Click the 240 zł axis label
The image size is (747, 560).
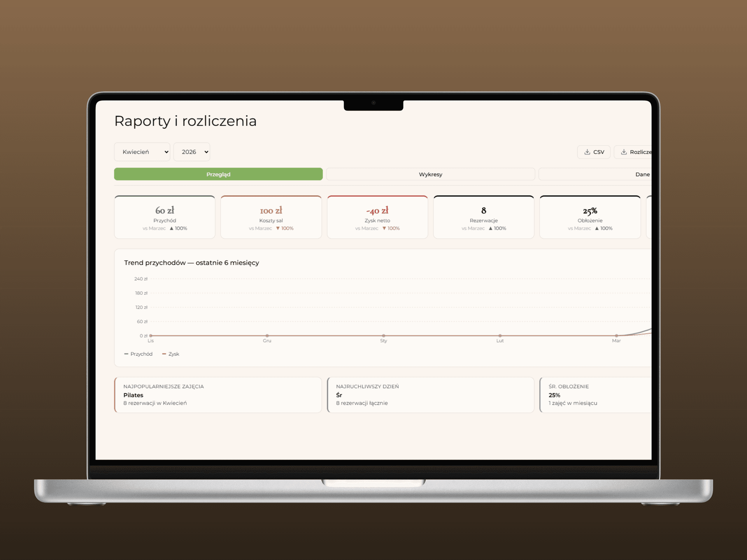[x=141, y=279]
